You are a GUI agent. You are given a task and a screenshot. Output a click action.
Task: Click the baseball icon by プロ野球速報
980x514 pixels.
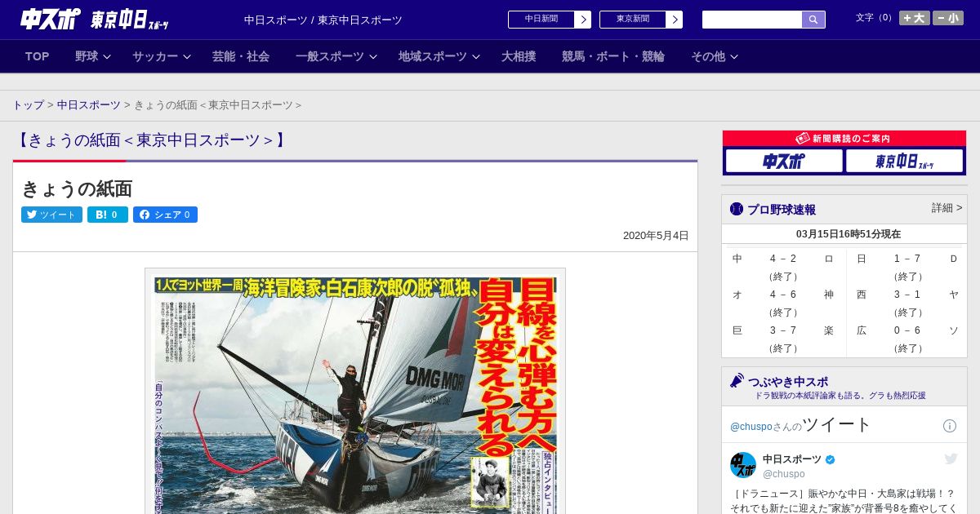point(737,209)
